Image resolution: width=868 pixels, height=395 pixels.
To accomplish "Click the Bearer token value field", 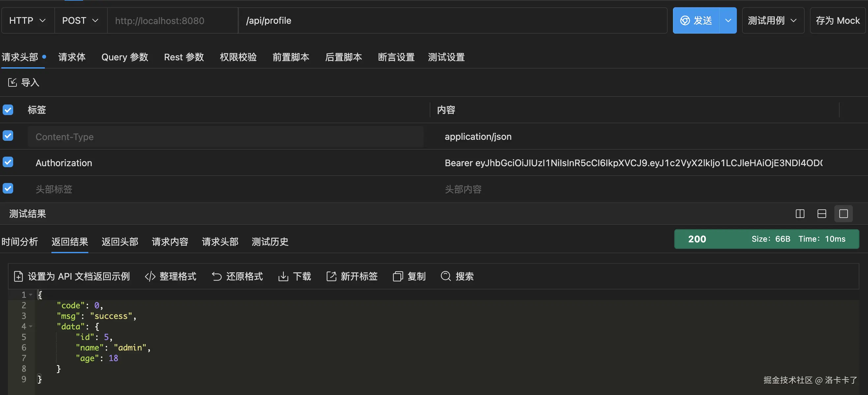I will [633, 163].
